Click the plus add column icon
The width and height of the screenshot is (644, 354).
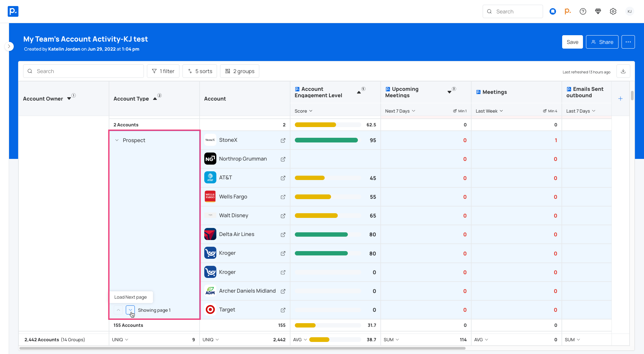click(621, 99)
